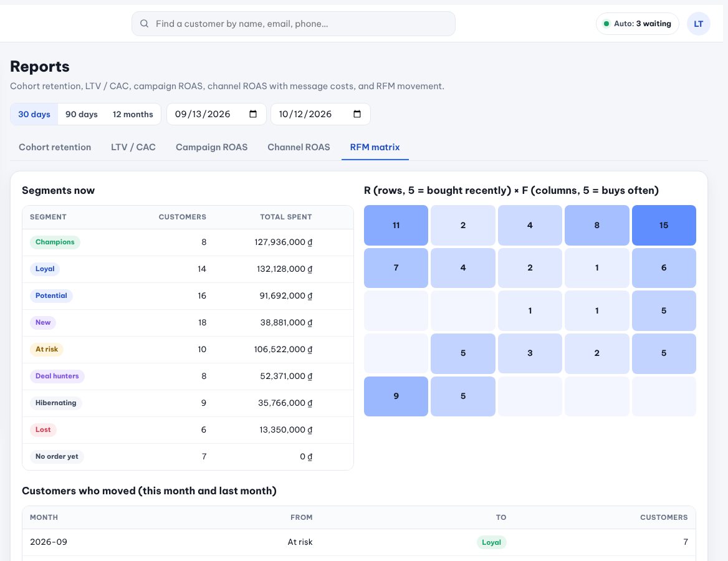Click the No order yet badge
The image size is (728, 561).
pos(57,456)
